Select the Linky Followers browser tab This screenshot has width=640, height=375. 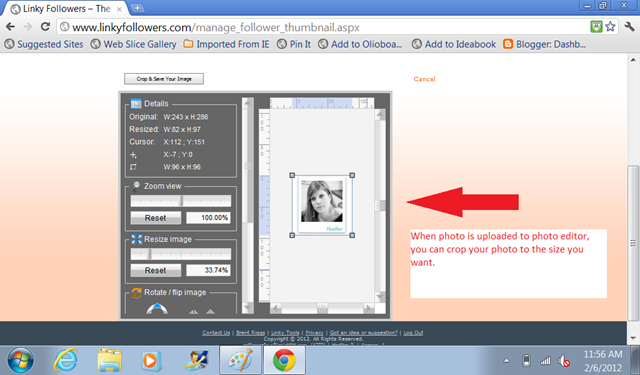click(x=65, y=9)
